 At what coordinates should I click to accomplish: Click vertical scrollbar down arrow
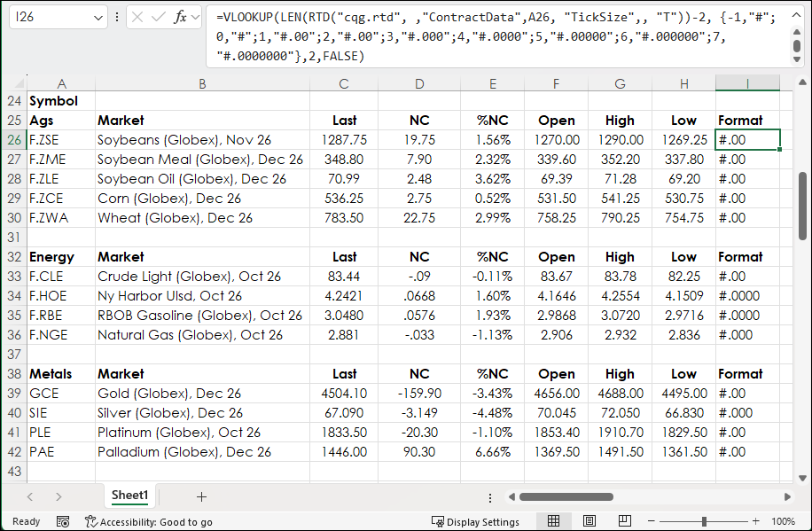click(802, 478)
